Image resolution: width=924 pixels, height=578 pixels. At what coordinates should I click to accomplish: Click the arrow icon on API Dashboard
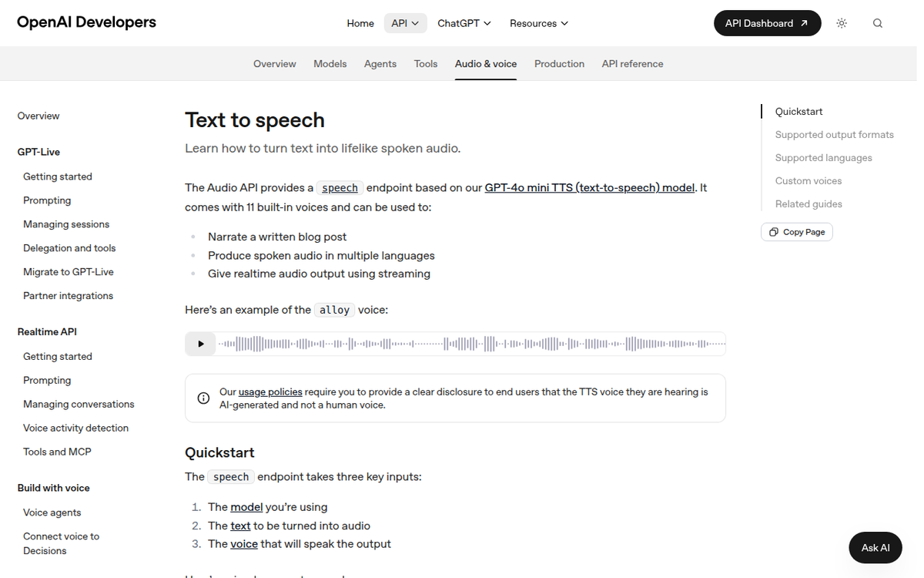point(804,23)
